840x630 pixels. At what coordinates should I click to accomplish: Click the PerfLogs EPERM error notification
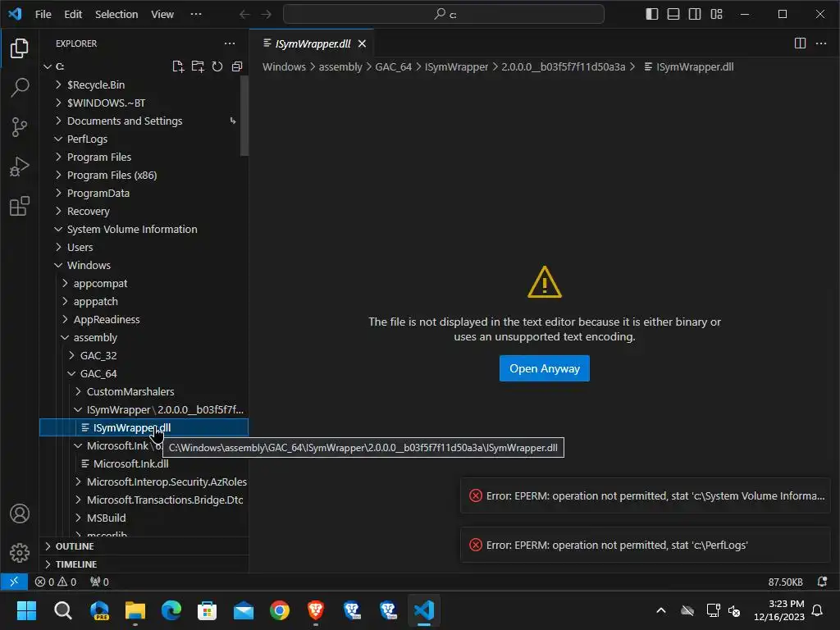645,545
